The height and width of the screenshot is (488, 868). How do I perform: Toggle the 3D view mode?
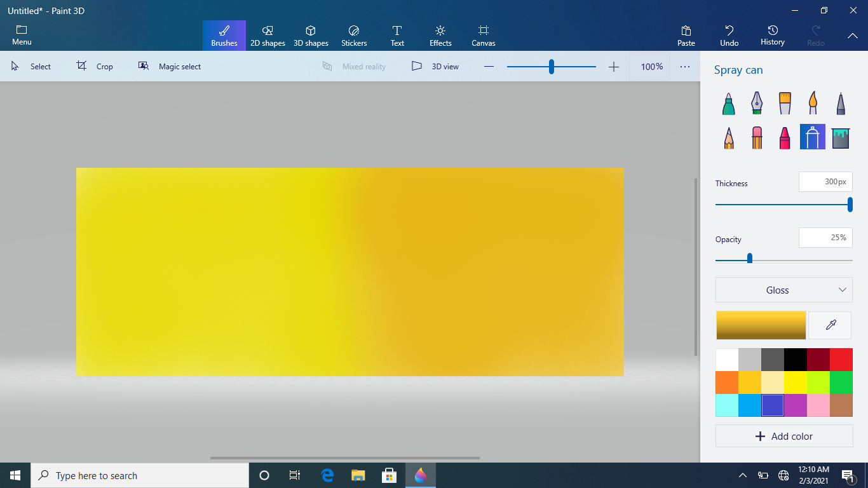pos(435,66)
